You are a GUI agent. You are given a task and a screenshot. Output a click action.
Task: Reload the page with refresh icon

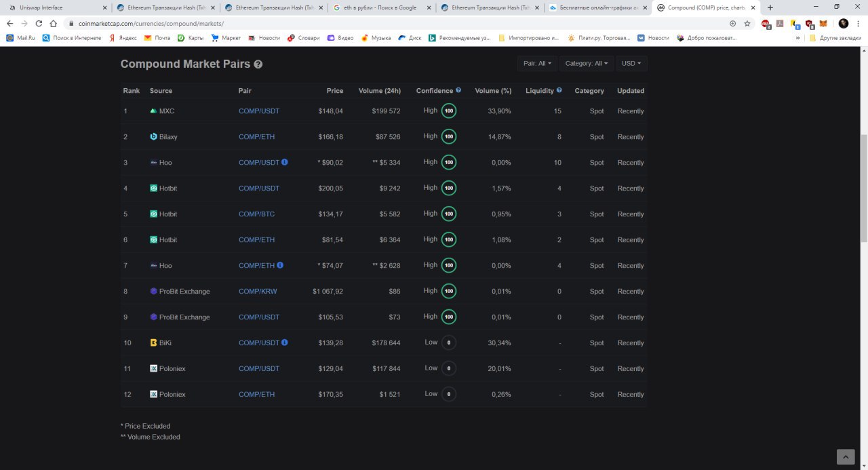coord(39,23)
